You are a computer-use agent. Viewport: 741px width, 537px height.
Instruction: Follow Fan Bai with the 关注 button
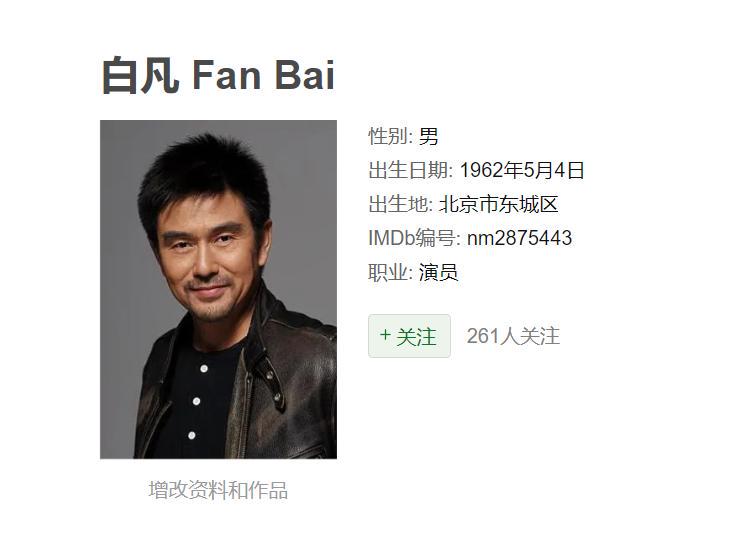409,336
